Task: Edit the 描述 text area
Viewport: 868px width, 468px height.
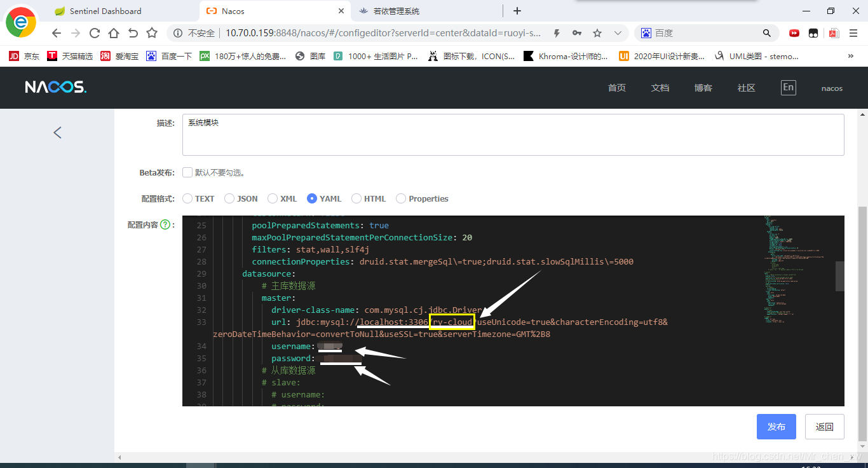Action: click(513, 135)
